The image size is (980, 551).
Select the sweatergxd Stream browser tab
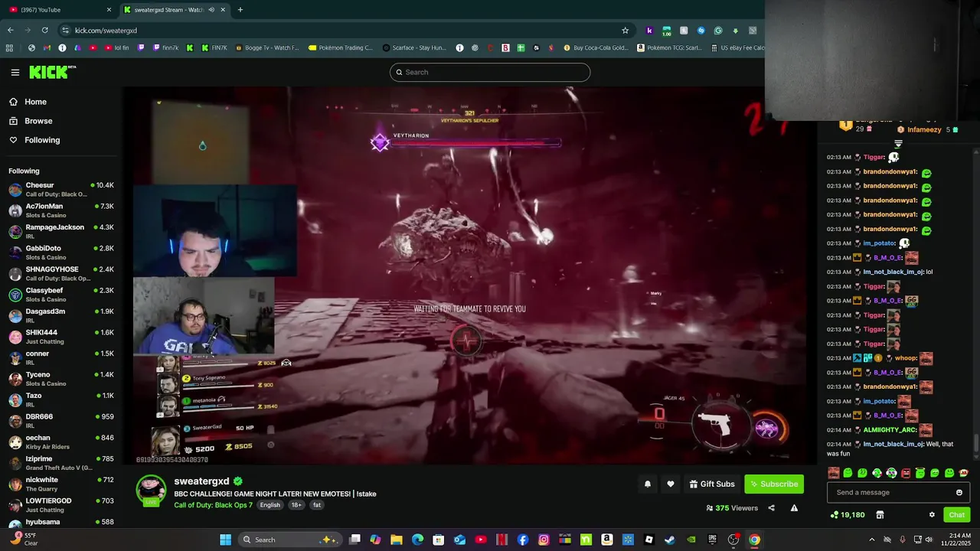coord(174,9)
